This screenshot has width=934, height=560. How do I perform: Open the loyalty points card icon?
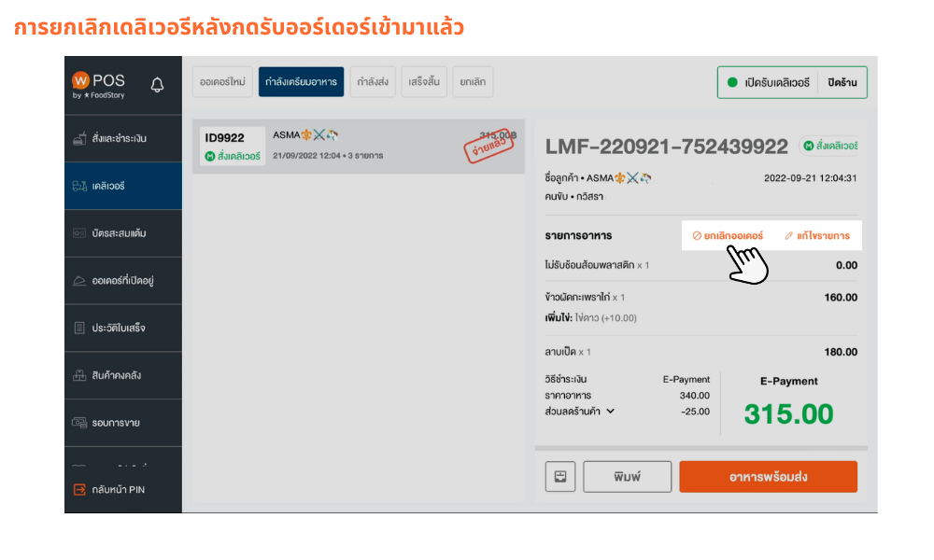[x=79, y=233]
